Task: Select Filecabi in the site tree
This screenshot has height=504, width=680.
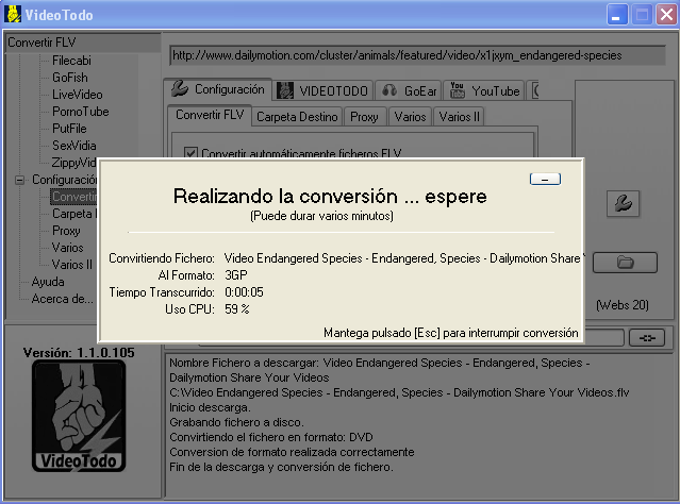Action: point(72,61)
